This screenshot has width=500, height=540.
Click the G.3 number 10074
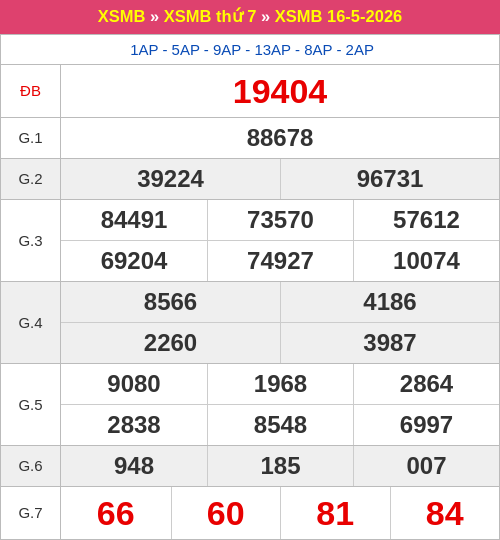pos(426,261)
